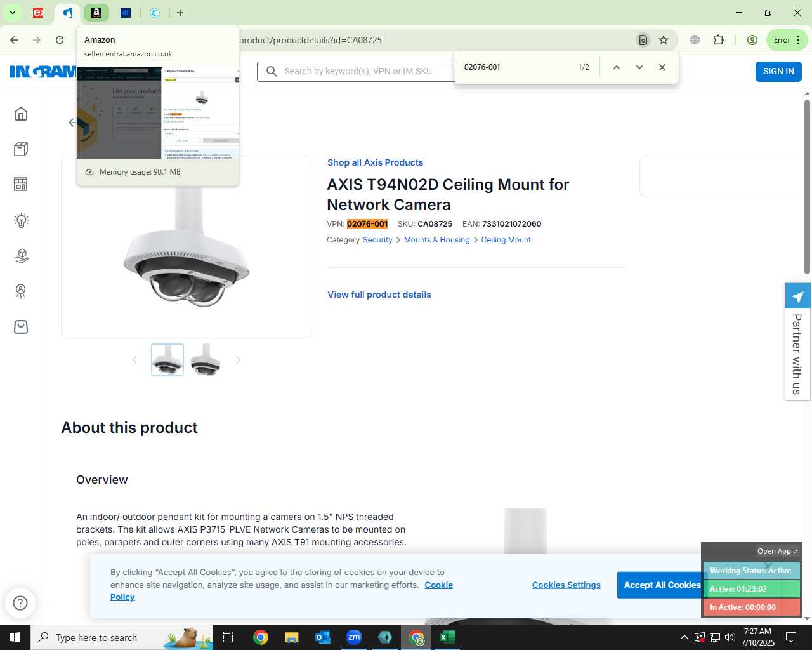Image resolution: width=812 pixels, height=650 pixels.
Task: Click the previous image carousel arrow
Action: [134, 360]
